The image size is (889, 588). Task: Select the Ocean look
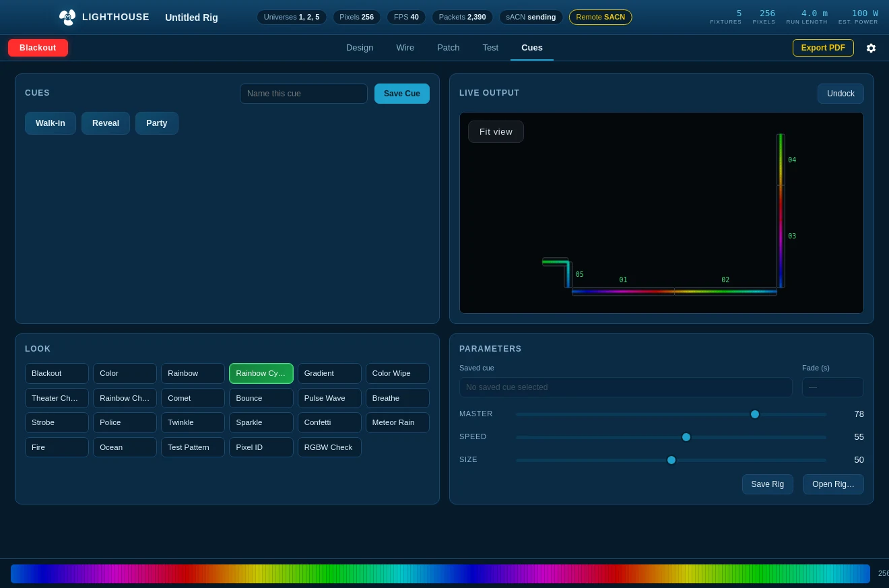[125, 447]
